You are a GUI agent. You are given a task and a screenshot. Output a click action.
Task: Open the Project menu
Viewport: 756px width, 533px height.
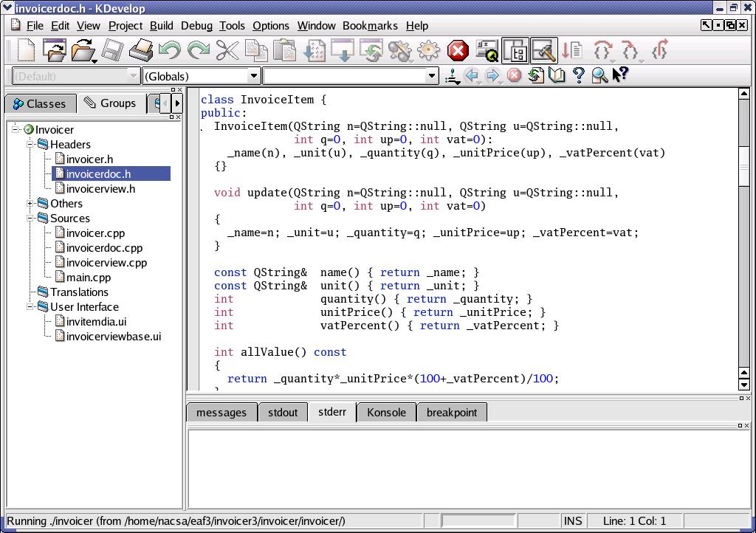pos(126,26)
